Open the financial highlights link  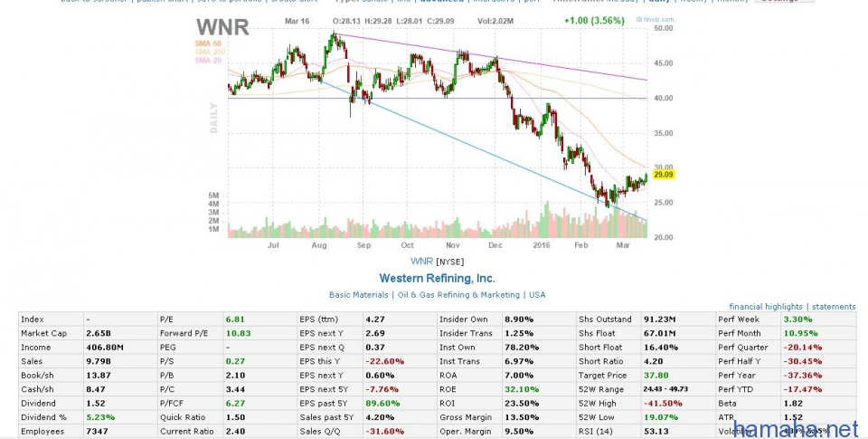point(766,307)
